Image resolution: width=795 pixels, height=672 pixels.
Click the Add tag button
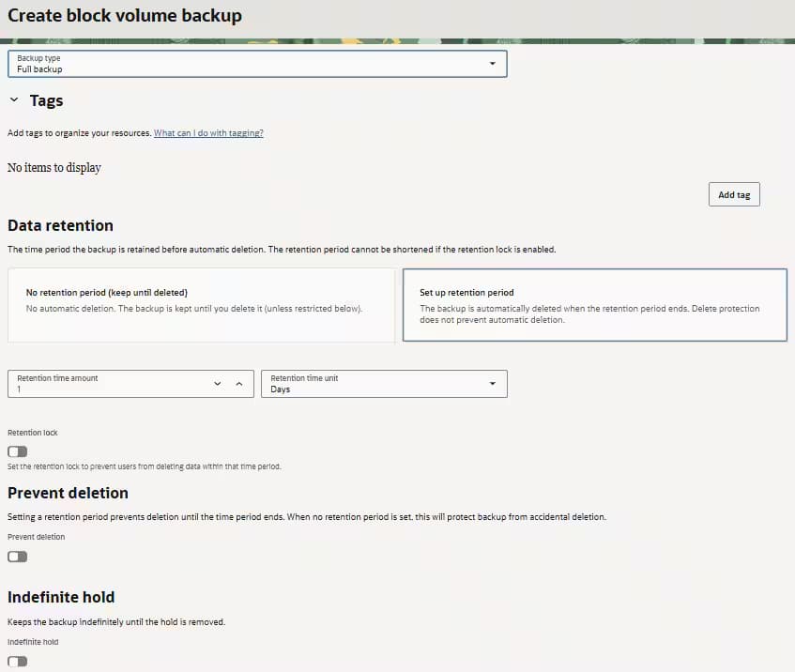pyautogui.click(x=734, y=195)
